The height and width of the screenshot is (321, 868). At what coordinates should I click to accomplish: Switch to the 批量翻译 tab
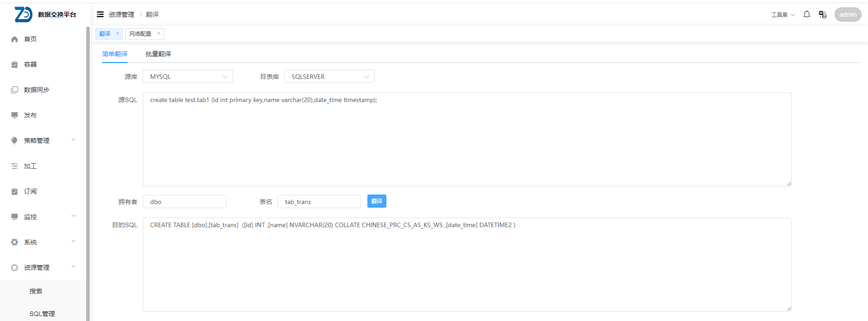pos(158,54)
